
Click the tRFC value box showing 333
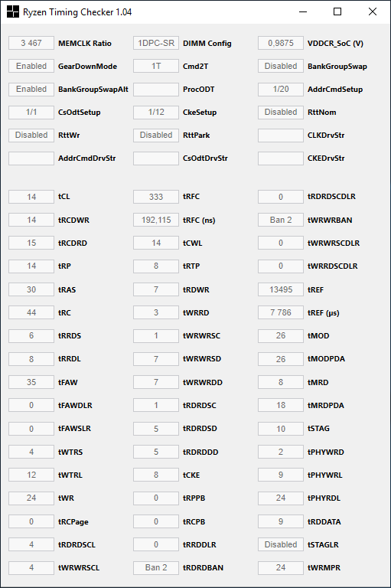coord(156,197)
